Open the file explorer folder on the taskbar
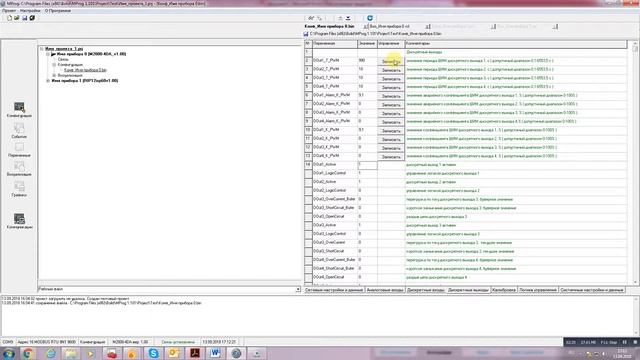 click(x=71, y=353)
